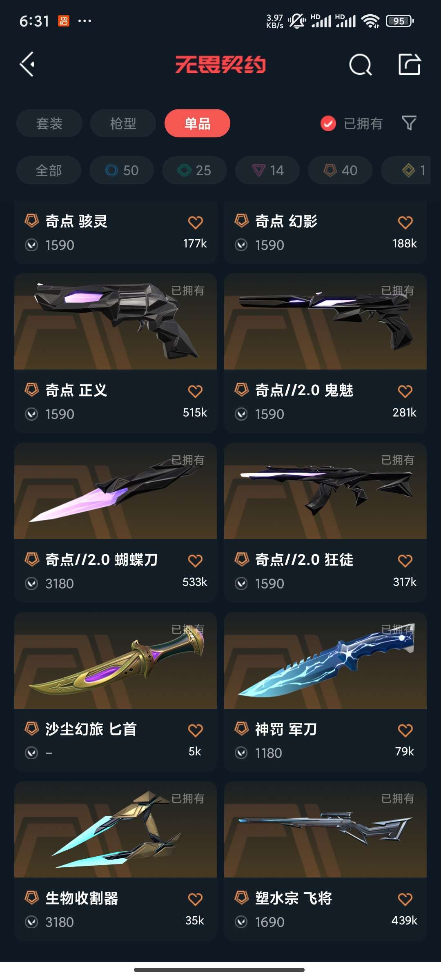This screenshot has width=441, height=980.
Task: Switch to the 枪型 tab
Action: [x=123, y=123]
